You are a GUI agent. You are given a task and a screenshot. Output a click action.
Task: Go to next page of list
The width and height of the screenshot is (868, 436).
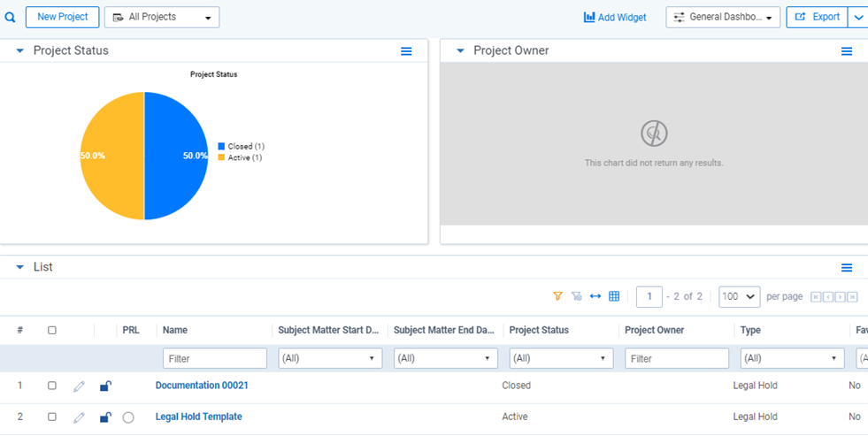click(x=841, y=297)
